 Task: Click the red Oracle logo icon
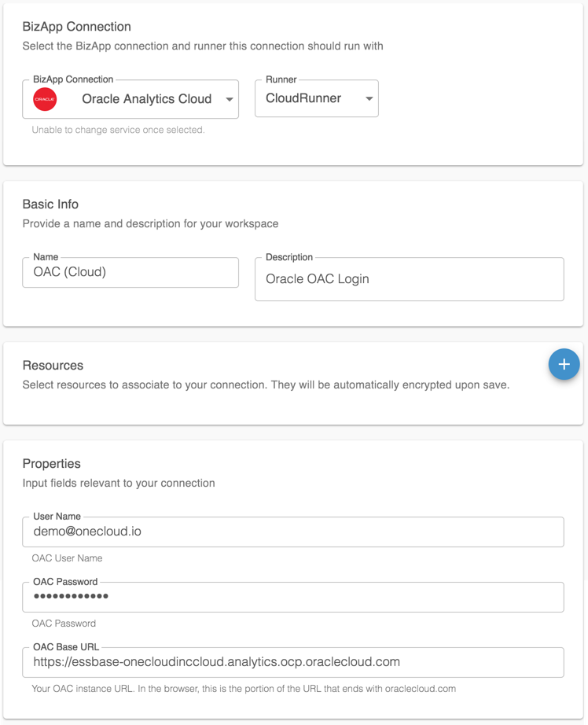coord(45,99)
